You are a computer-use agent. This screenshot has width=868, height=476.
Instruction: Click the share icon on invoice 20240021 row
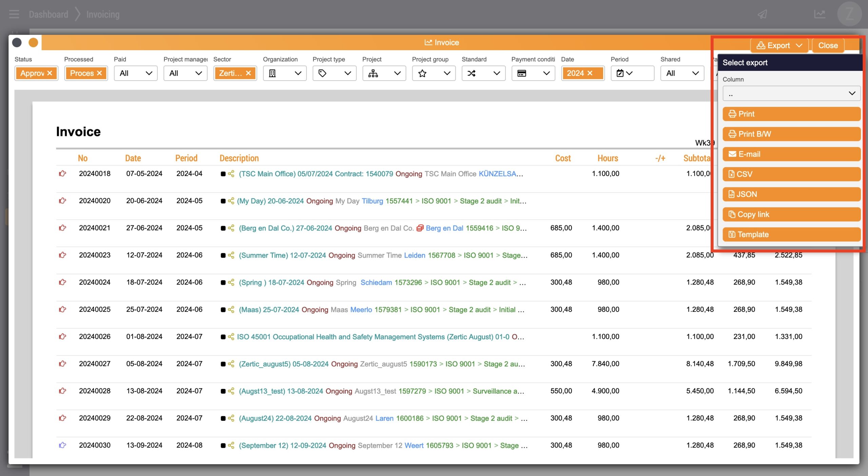tap(231, 228)
